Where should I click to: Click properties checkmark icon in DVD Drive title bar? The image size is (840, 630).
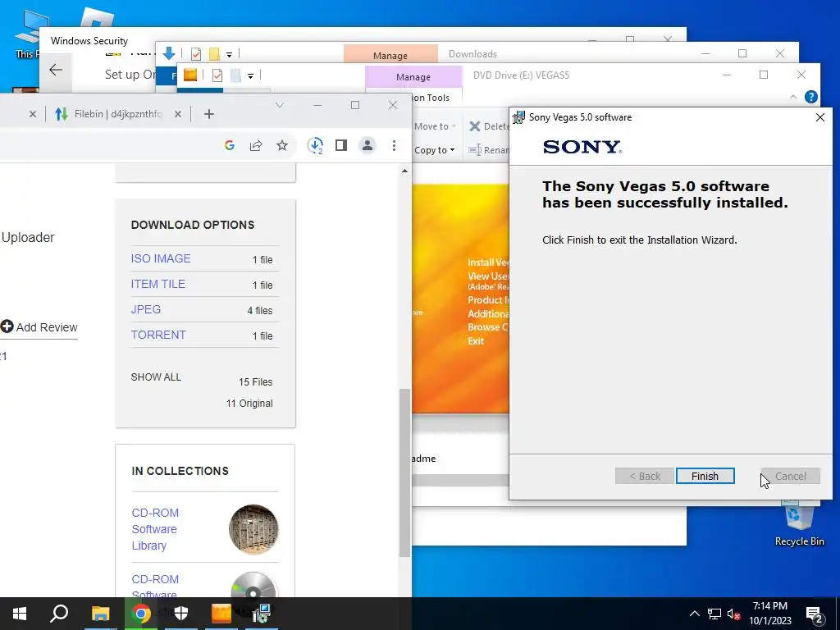[217, 75]
